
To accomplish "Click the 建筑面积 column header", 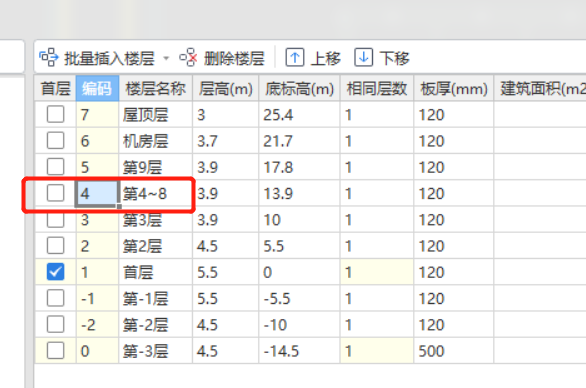I will pyautogui.click(x=540, y=89).
